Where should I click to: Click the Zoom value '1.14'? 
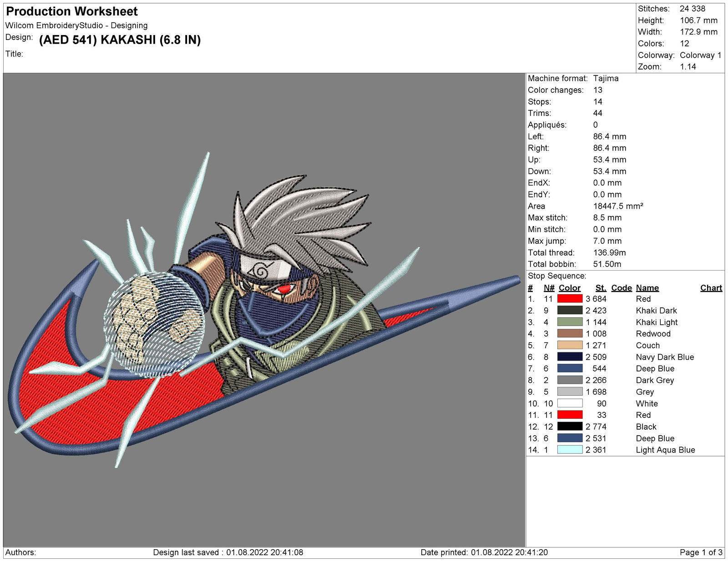pyautogui.click(x=688, y=67)
